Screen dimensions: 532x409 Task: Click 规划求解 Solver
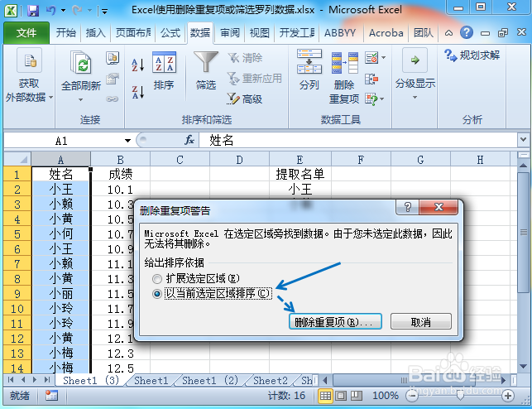(x=472, y=55)
